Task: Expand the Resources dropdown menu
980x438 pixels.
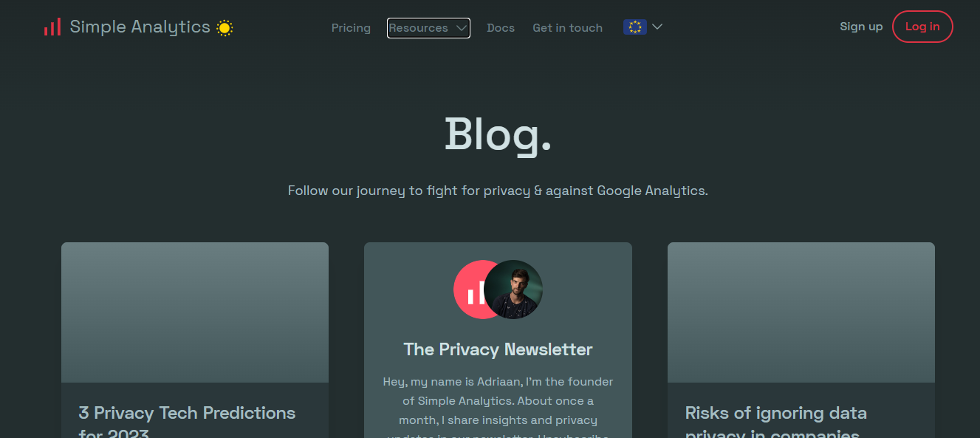Action: click(x=419, y=28)
